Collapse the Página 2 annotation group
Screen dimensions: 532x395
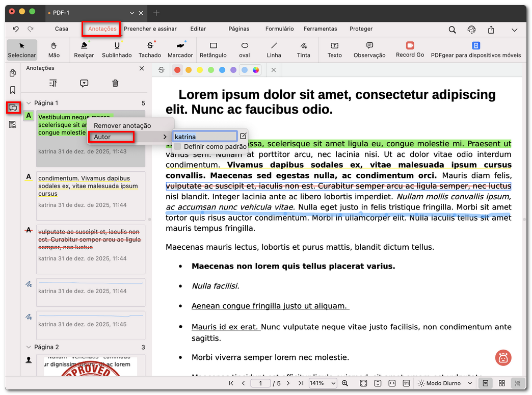click(x=29, y=347)
